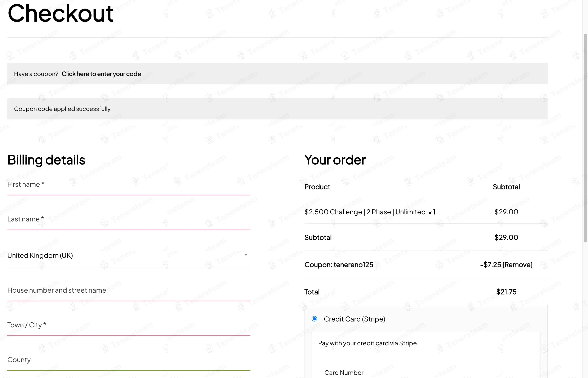Click the 'Your order' heading
Screen dimensions: 588x378
coord(335,160)
